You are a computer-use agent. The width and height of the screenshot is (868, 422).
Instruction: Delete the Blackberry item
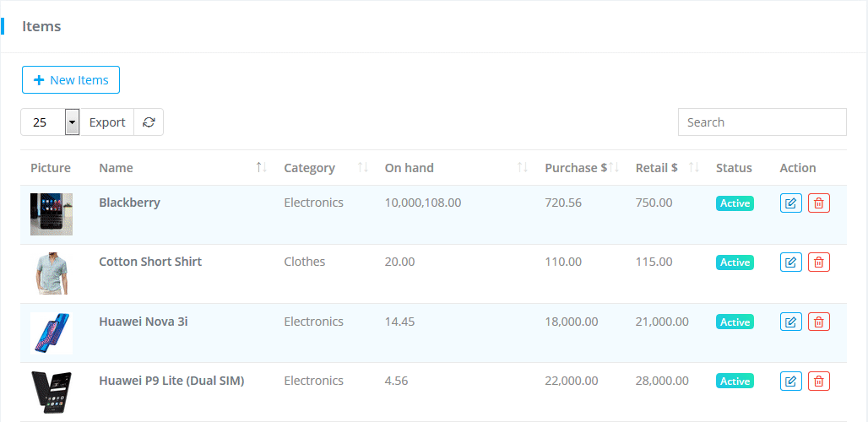tap(818, 203)
